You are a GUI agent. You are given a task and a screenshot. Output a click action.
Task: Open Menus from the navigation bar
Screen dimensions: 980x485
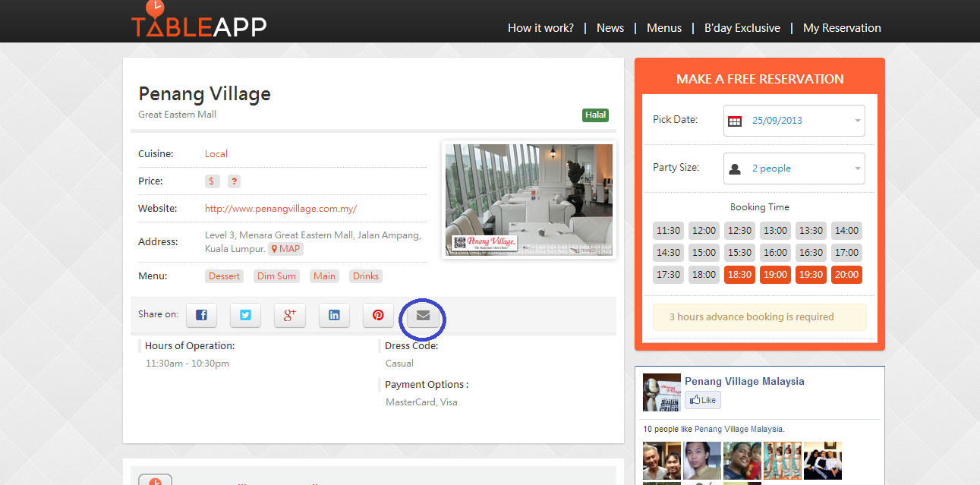coord(664,28)
